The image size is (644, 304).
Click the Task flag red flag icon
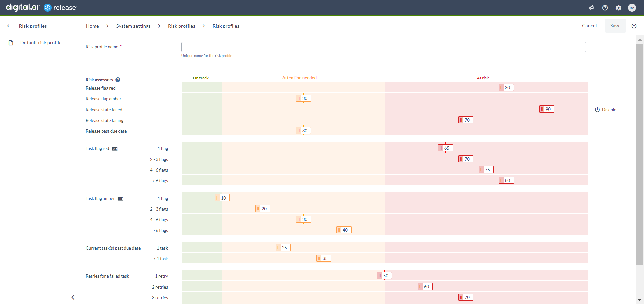(x=115, y=149)
